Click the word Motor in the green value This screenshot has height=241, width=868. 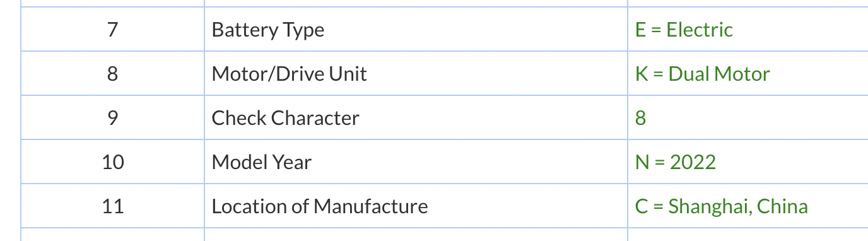[x=743, y=74]
